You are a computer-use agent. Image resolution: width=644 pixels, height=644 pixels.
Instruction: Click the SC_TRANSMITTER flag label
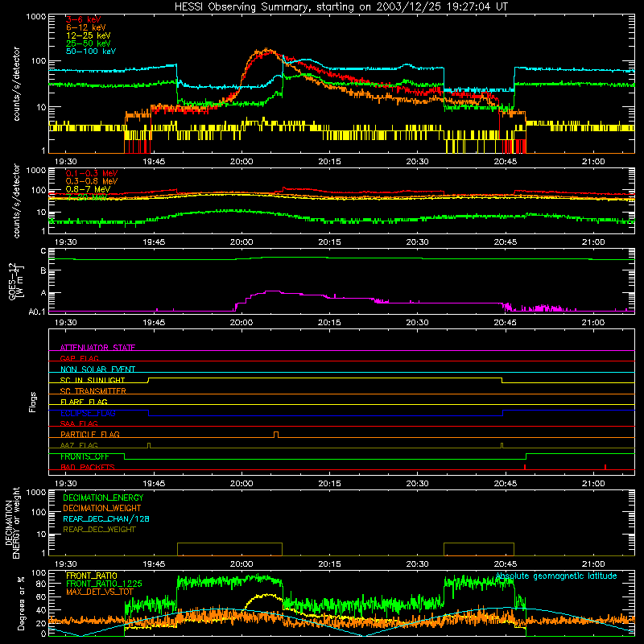93,390
